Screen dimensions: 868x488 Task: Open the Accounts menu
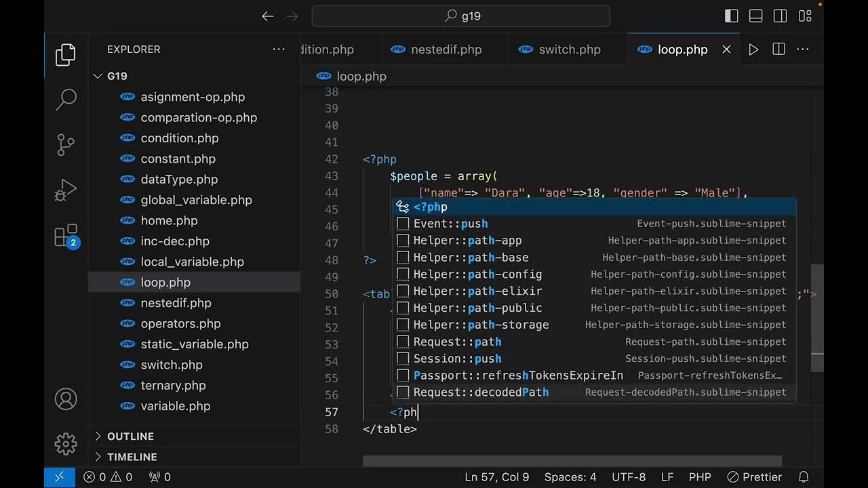point(66,399)
